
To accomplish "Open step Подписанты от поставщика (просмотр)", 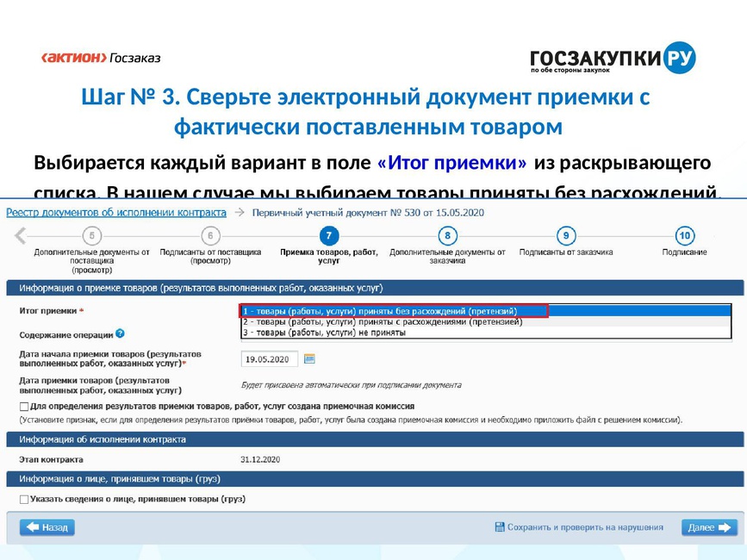I will click(x=210, y=256).
